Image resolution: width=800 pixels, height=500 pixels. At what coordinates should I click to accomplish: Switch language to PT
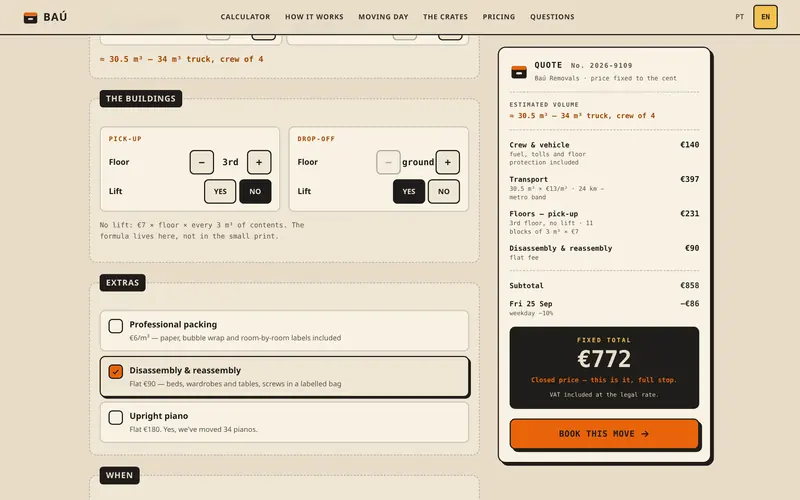[739, 17]
